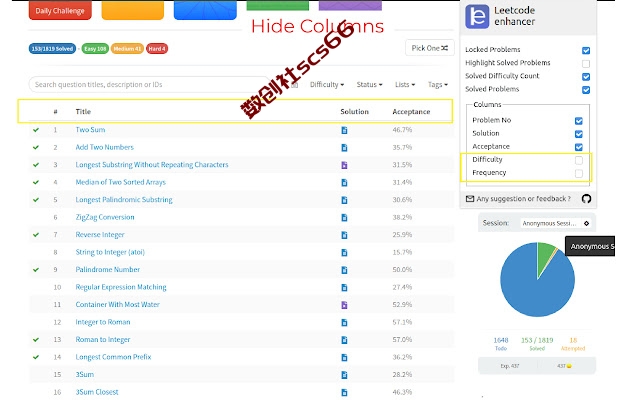Open the 3Sum Closest problem link
This screenshot has width=640, height=400.
[x=97, y=392]
